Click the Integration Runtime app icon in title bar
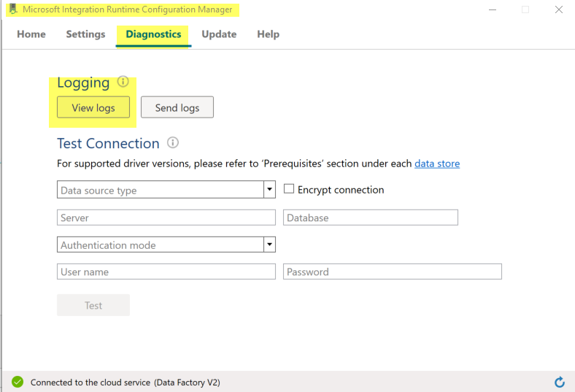This screenshot has width=575, height=392. click(x=13, y=9)
